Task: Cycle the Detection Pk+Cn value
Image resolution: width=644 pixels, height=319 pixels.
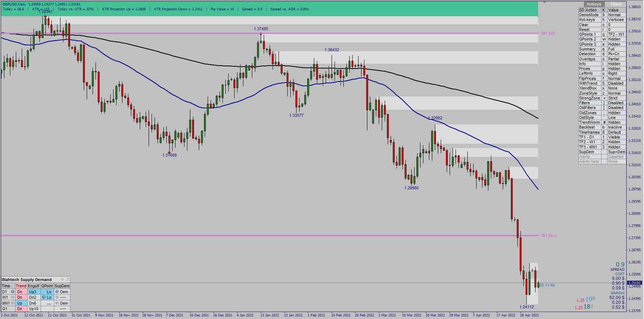Action: click(x=617, y=54)
